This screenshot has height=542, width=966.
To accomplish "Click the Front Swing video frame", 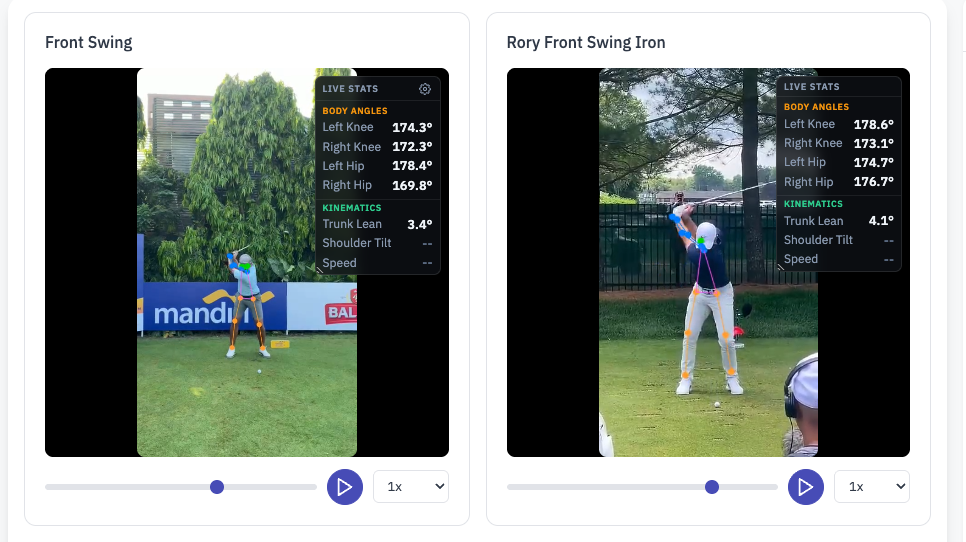I will (247, 262).
